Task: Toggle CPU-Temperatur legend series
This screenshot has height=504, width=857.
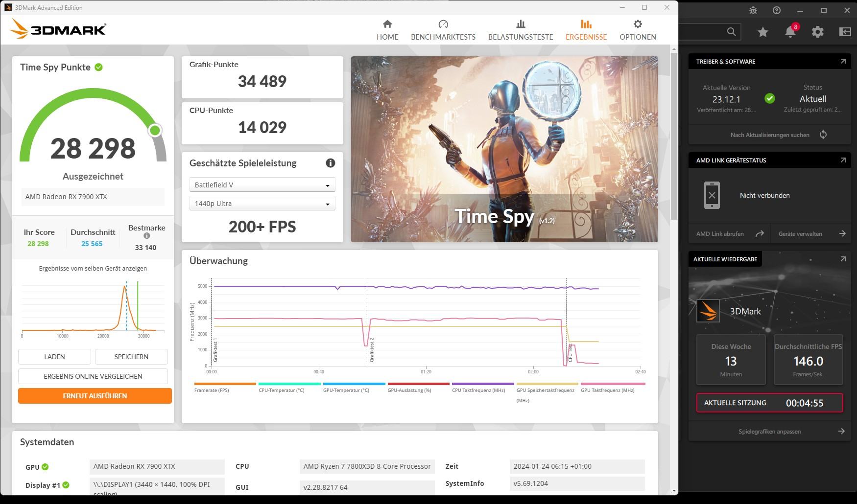Action: coord(289,388)
